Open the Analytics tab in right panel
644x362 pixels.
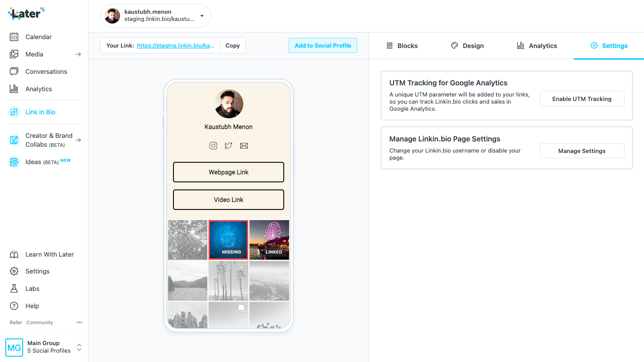click(x=537, y=45)
